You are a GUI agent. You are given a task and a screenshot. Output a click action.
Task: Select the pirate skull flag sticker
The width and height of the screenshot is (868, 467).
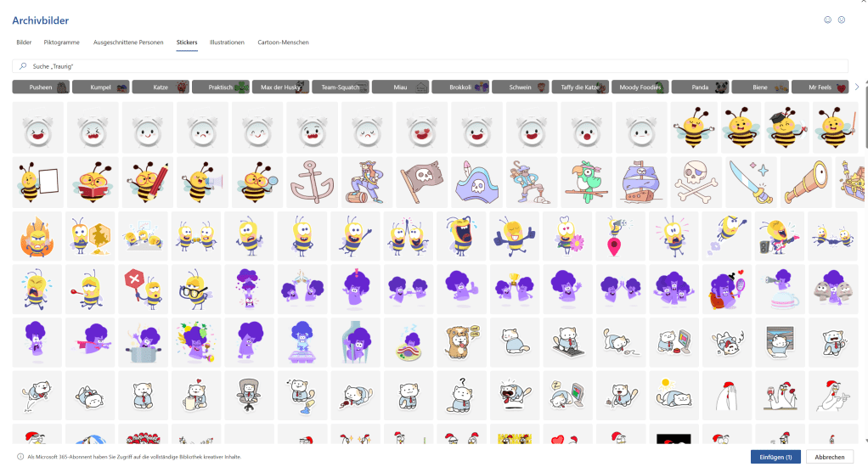421,180
